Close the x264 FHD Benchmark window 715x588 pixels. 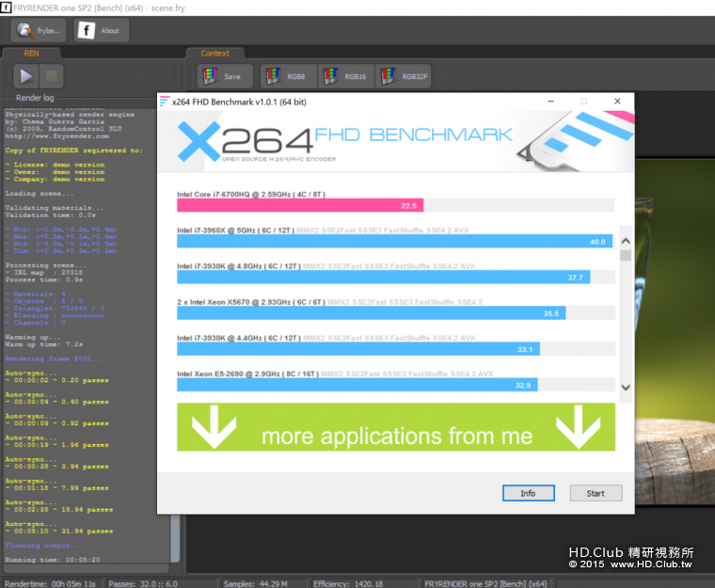coord(616,102)
